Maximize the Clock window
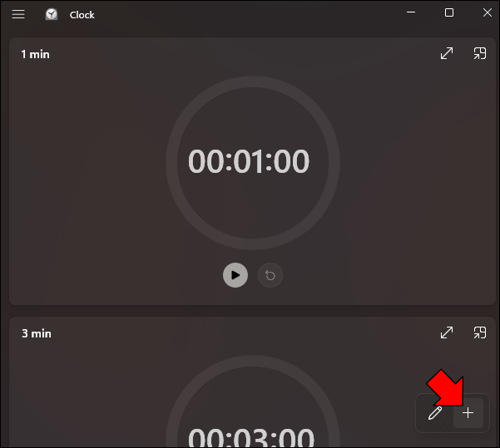Image resolution: width=500 pixels, height=448 pixels. pos(449,12)
